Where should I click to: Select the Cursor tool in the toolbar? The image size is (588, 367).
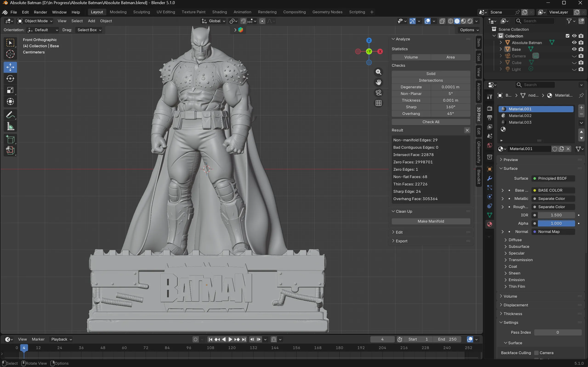click(x=10, y=54)
